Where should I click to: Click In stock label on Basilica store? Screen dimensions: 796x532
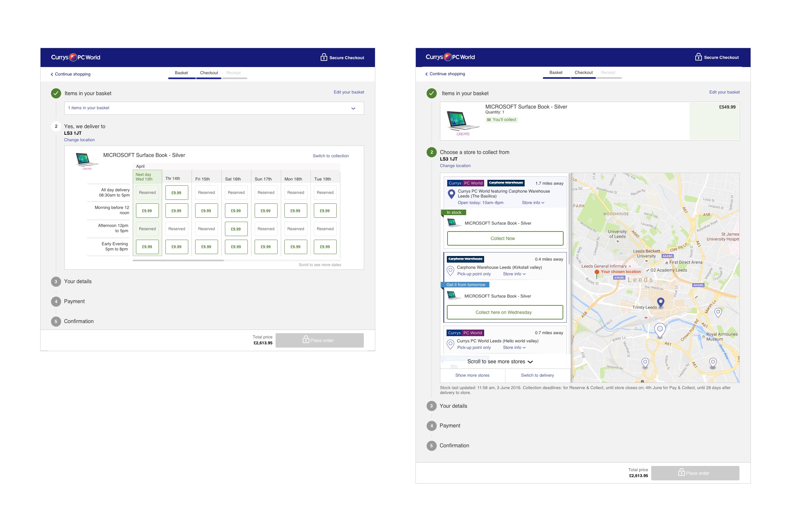tap(454, 213)
